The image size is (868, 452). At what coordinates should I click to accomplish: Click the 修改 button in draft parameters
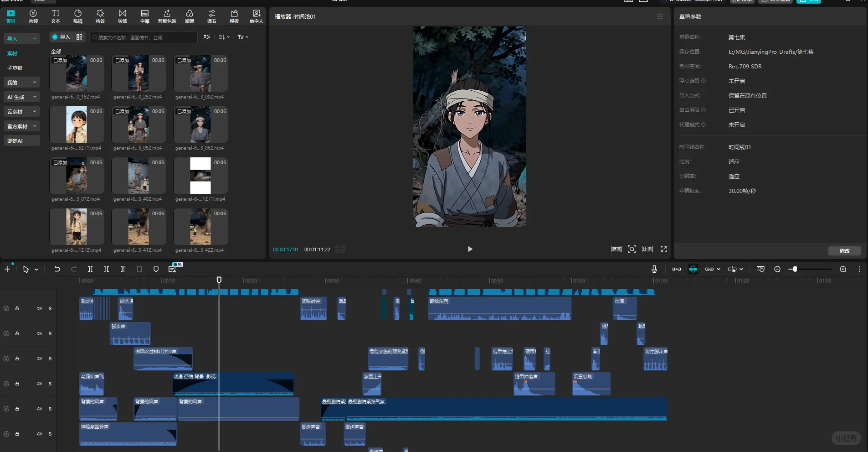[x=844, y=250]
